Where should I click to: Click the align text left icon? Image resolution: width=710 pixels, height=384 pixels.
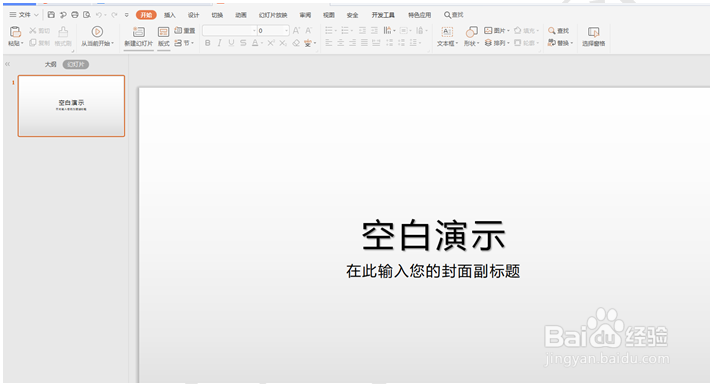click(329, 43)
